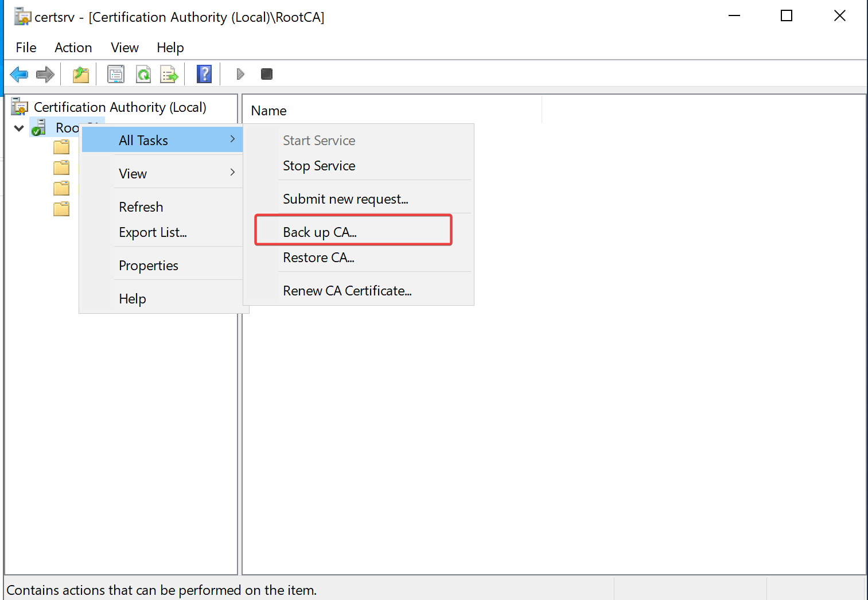Click the Up one level folder icon
The height and width of the screenshot is (600, 868).
(x=81, y=74)
